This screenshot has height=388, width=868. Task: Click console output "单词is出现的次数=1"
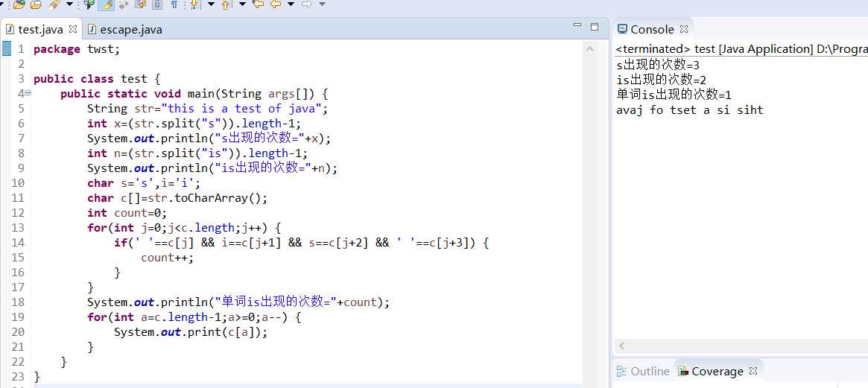click(674, 95)
